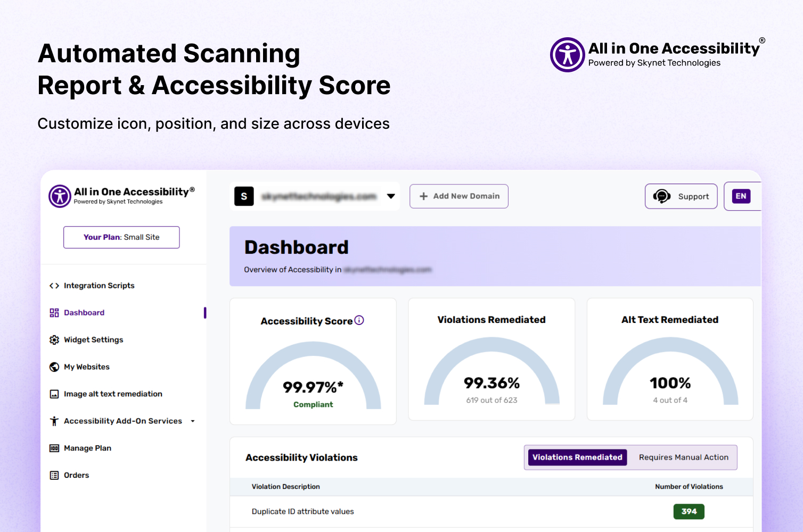Switch to Requires Manual Action view

click(x=683, y=457)
